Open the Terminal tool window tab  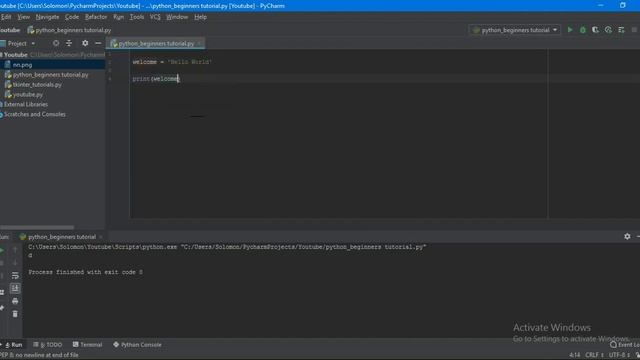(x=87, y=345)
